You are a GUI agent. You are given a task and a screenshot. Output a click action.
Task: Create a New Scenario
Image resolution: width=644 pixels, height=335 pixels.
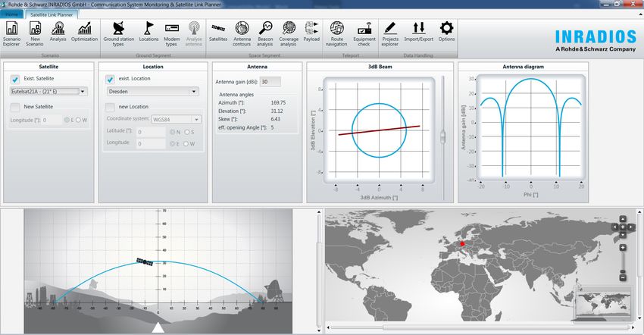point(35,33)
